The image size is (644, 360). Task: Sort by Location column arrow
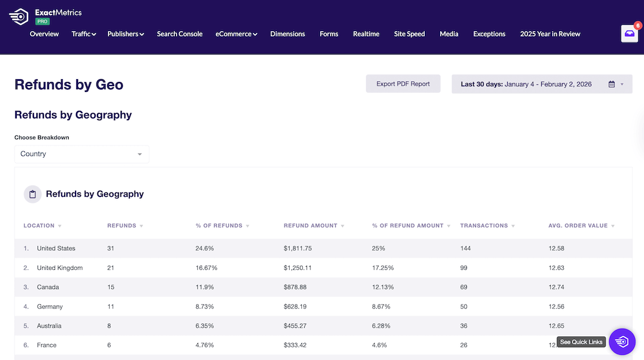click(60, 226)
